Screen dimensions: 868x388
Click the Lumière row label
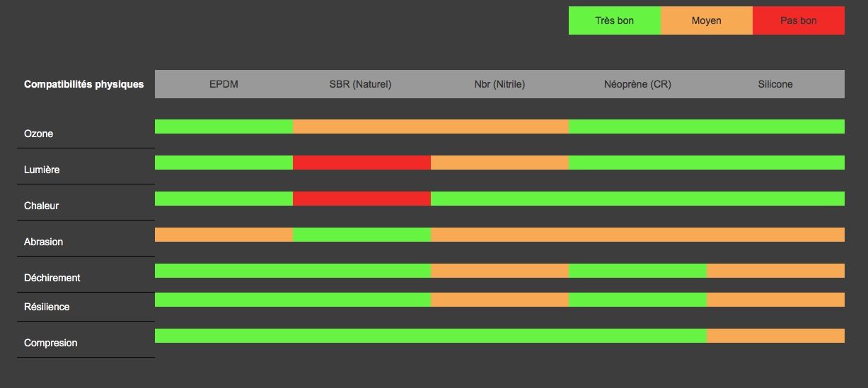(x=42, y=170)
